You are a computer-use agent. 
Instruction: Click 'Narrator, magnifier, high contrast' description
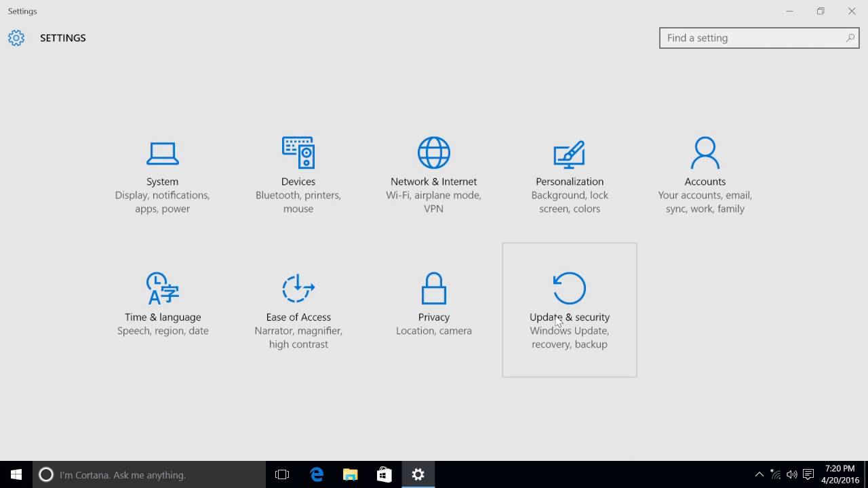[x=298, y=338]
